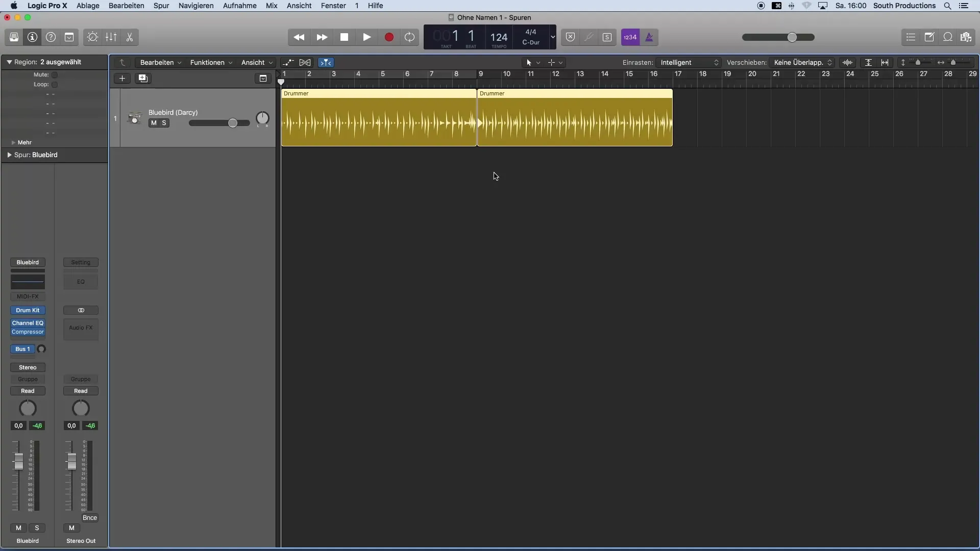This screenshot has width=980, height=551.
Task: Click the duplicate track icon
Action: (143, 79)
